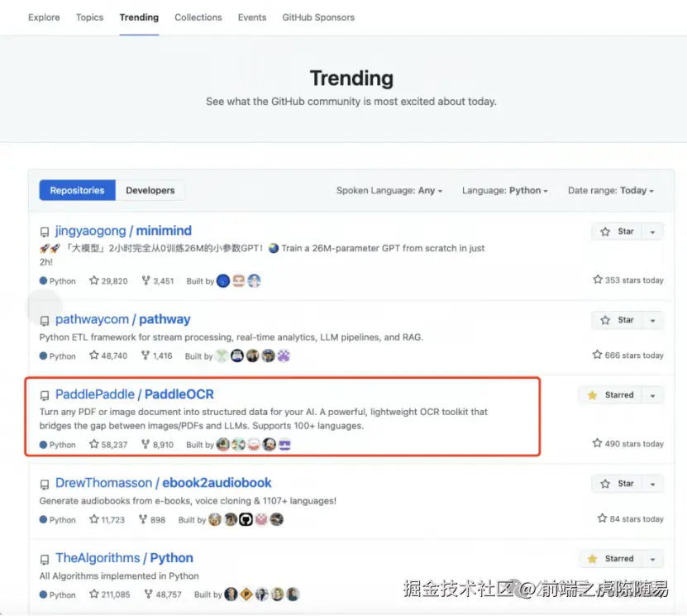Click the 48,740 stargazers count of pathway
687x616 pixels.
pos(108,356)
